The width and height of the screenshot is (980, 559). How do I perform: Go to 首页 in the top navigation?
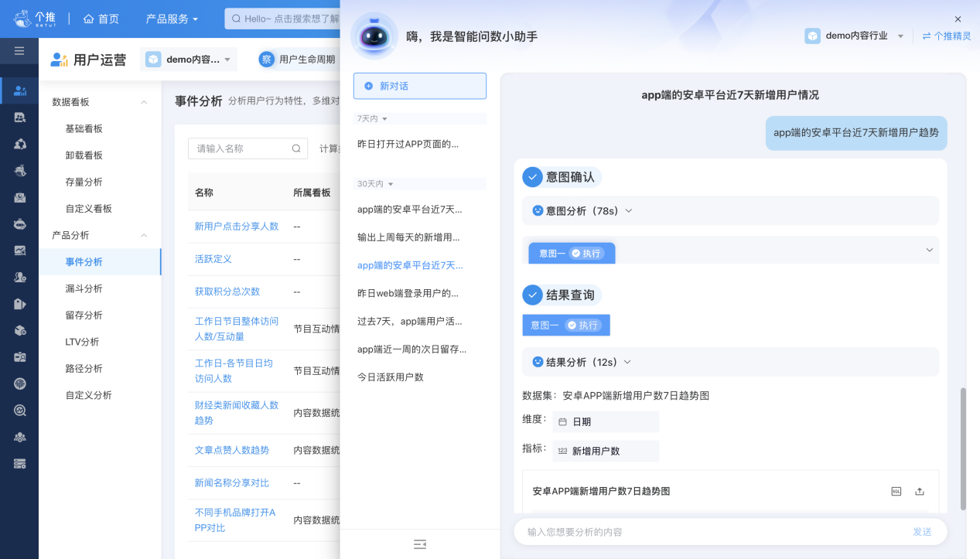pyautogui.click(x=101, y=19)
